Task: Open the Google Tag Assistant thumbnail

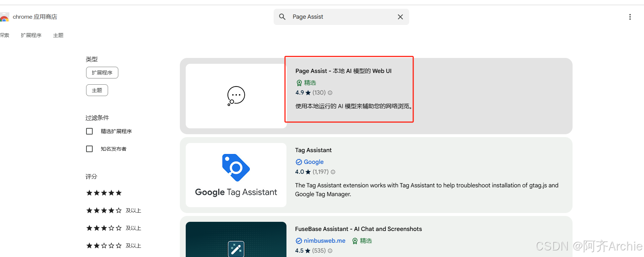Action: click(236, 175)
